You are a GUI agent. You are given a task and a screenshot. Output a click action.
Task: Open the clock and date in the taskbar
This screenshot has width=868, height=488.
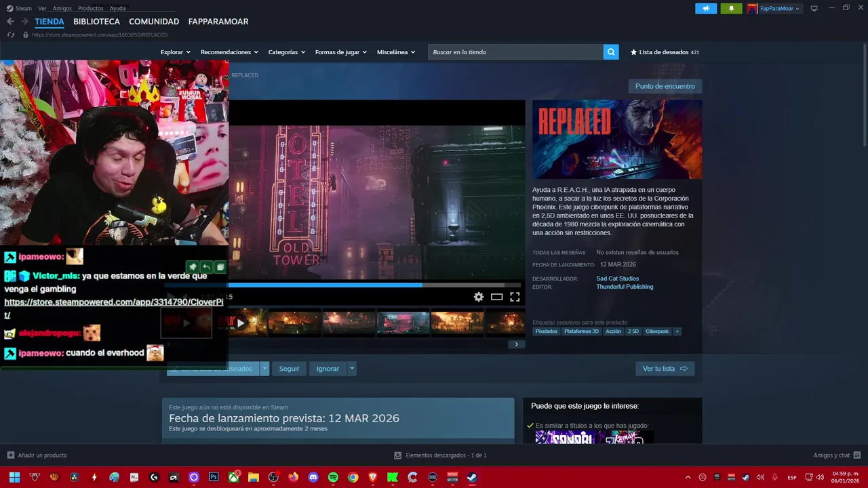(846, 477)
